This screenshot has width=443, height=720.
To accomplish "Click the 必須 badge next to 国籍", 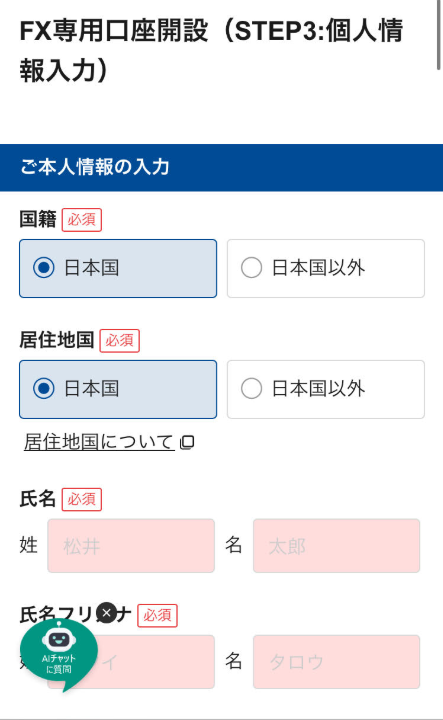I will pos(82,220).
